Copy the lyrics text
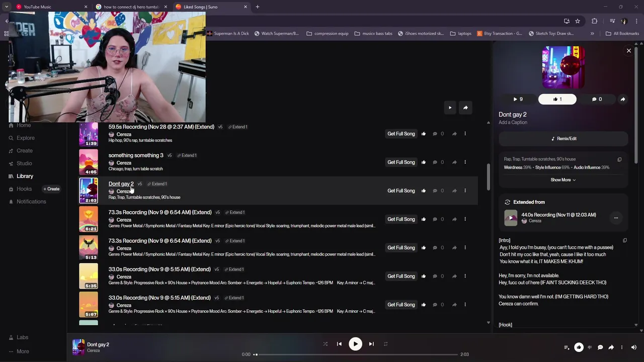The width and height of the screenshot is (644, 362). click(625, 240)
